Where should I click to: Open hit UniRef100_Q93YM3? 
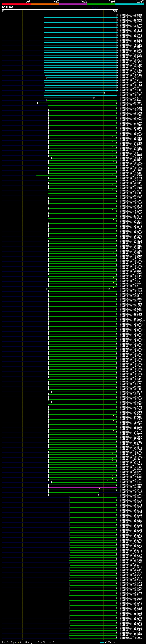coord(131,15)
